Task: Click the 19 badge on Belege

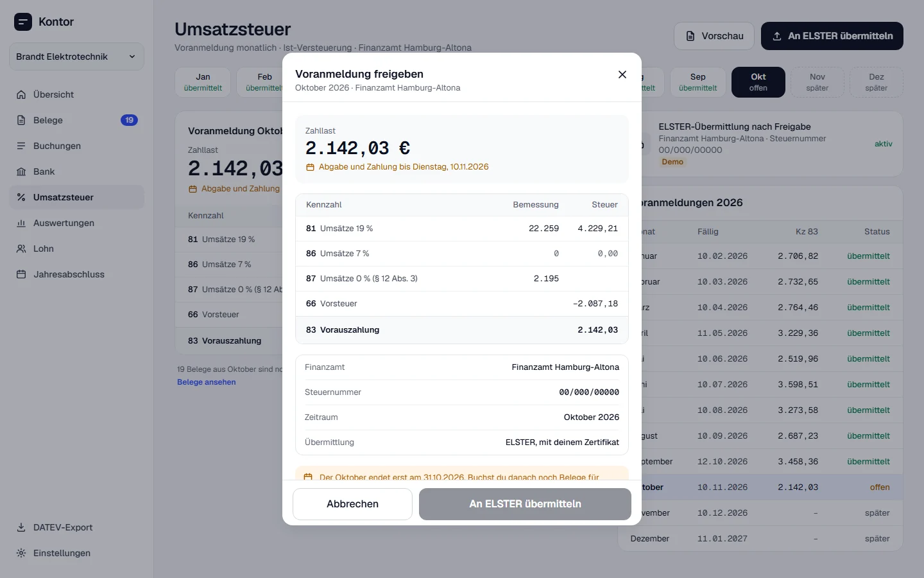Action: (x=129, y=120)
